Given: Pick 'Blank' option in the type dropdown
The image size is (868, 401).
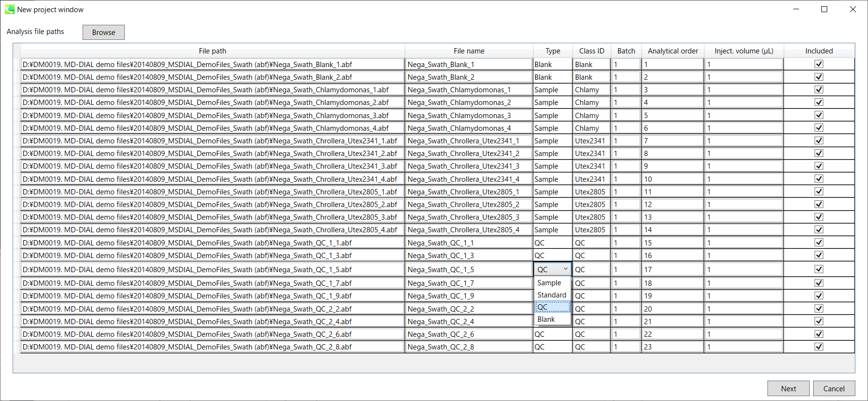Looking at the screenshot, I should click(546, 319).
